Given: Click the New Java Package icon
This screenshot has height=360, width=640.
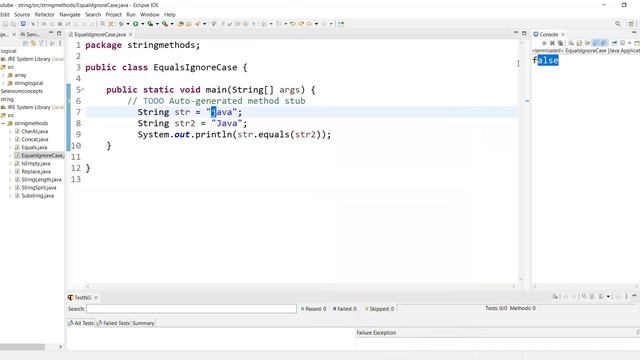Looking at the screenshot, I should [180, 24].
